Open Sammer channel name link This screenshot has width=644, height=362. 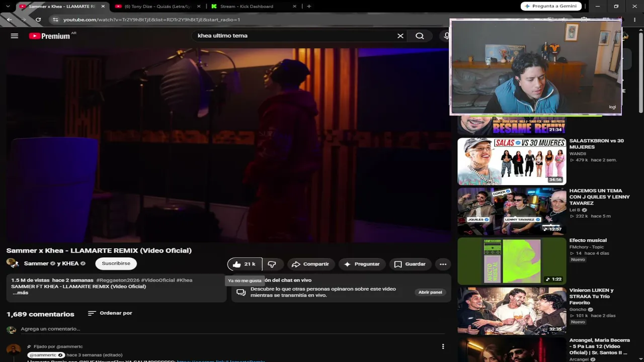[x=36, y=263]
